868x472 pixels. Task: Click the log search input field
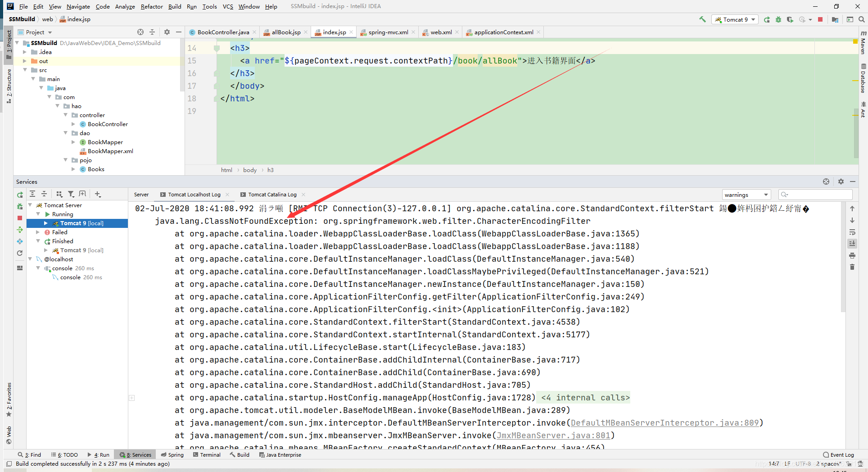(815, 195)
